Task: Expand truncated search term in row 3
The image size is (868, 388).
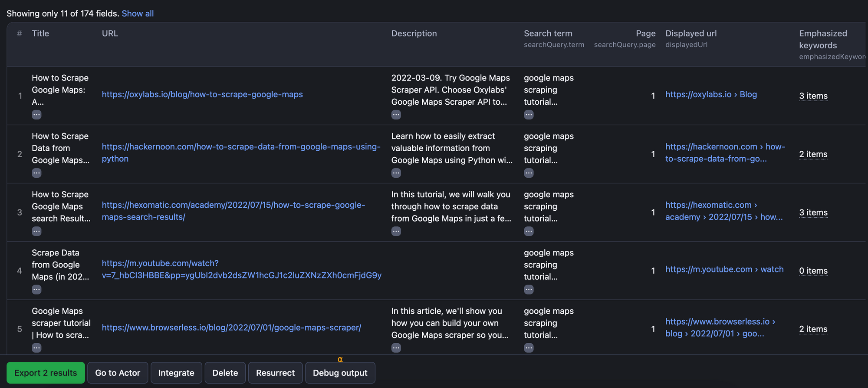Action: [529, 231]
